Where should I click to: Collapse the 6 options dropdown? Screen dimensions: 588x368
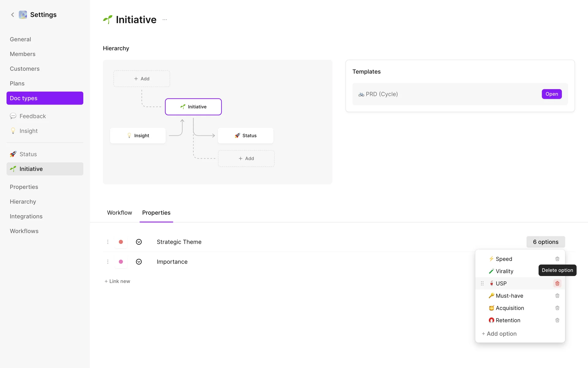(x=545, y=242)
